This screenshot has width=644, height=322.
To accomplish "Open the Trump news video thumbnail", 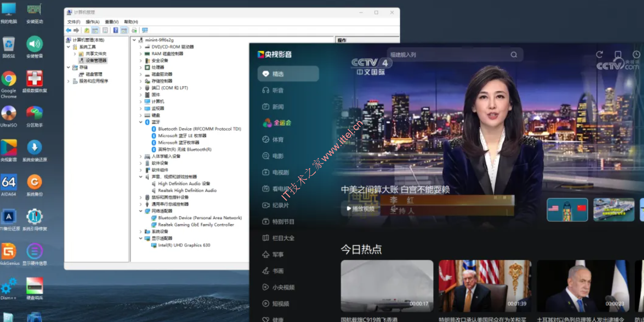I will pos(485,286).
